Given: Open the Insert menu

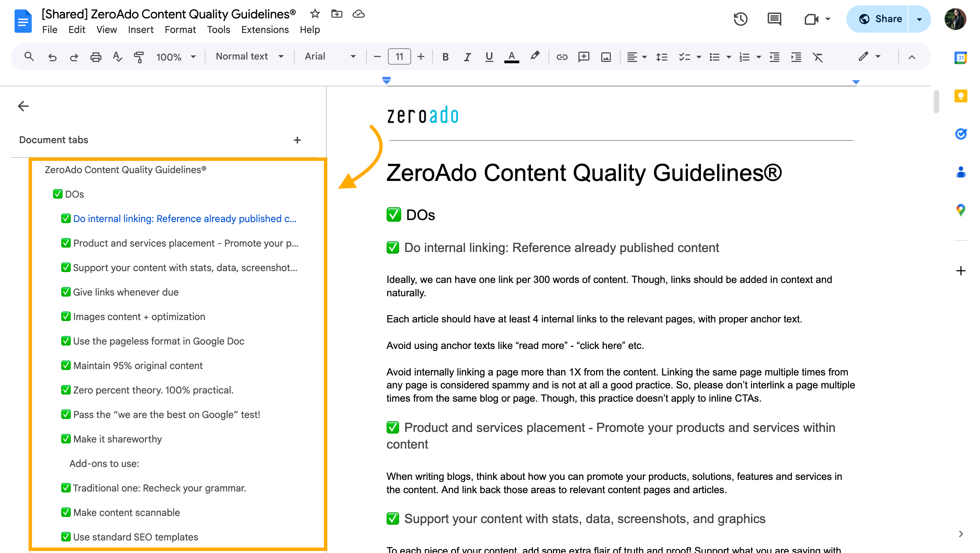Looking at the screenshot, I should [x=141, y=30].
